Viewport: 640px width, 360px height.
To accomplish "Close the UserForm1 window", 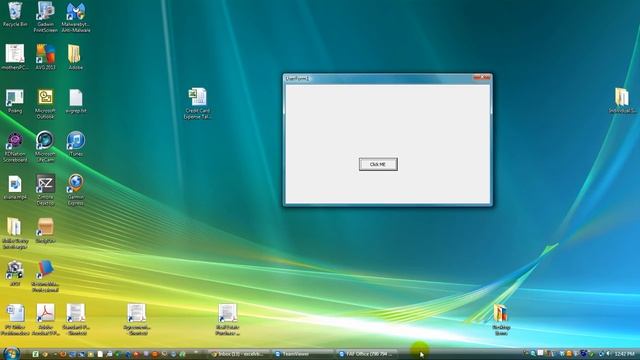I will [482, 77].
